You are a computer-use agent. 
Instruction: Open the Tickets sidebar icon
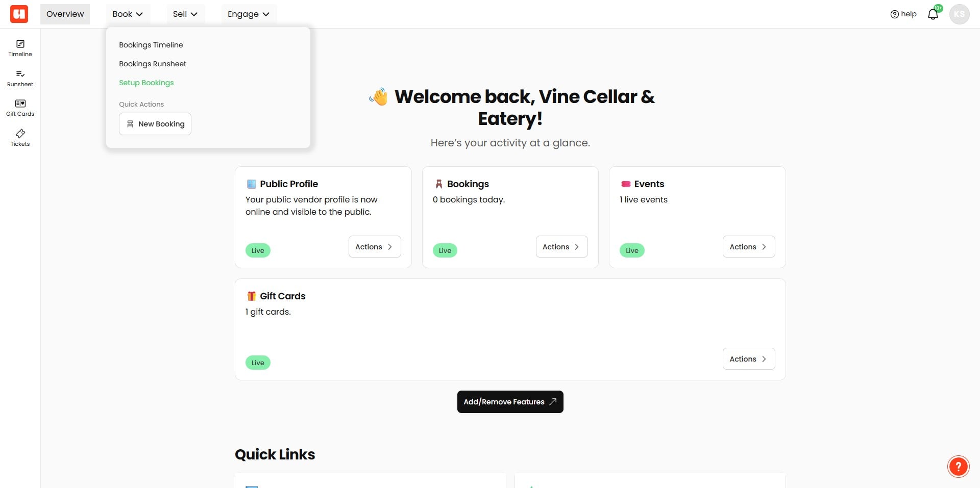coord(20,138)
